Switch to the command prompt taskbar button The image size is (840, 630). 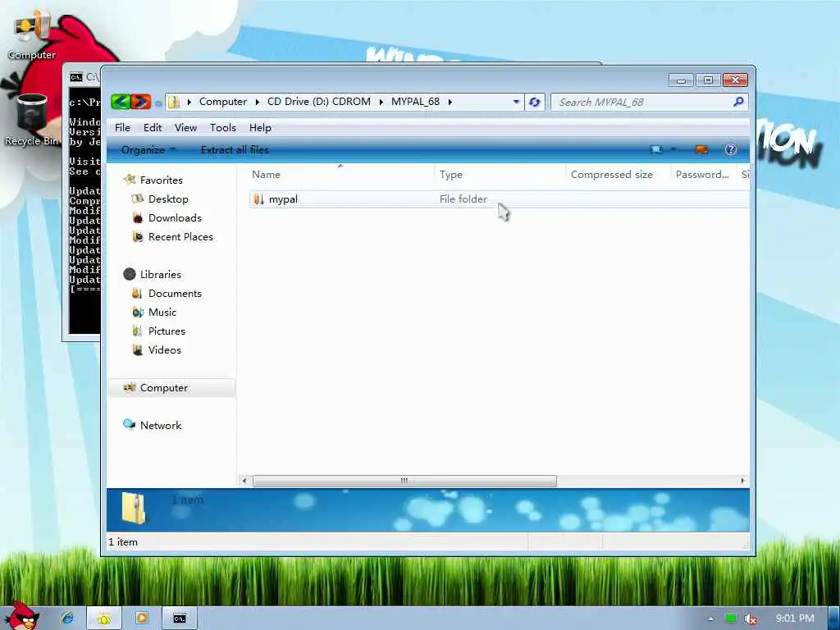(x=180, y=619)
